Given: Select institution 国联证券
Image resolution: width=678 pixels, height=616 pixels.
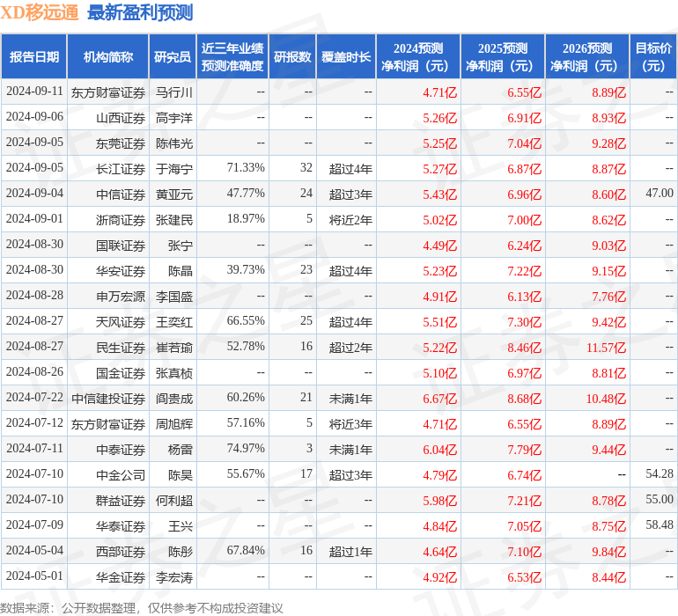Looking at the screenshot, I should pos(121,246).
